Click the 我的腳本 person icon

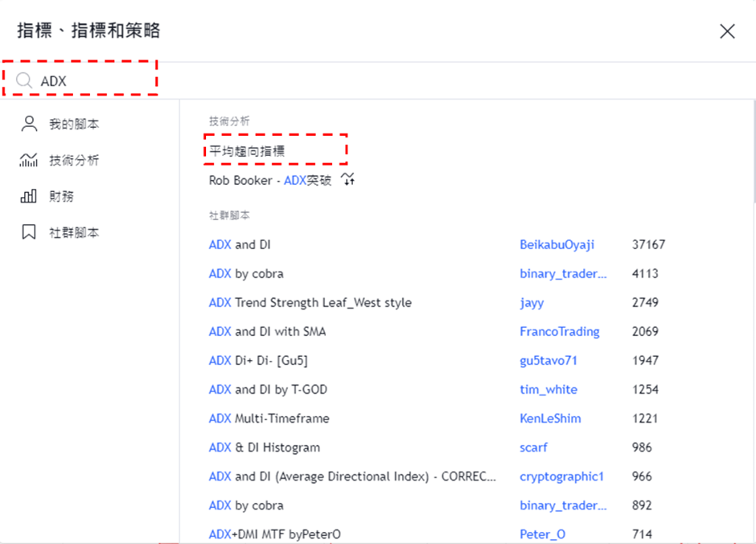[29, 124]
